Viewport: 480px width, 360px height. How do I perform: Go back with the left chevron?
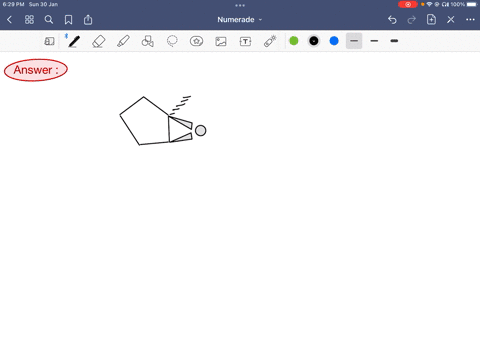point(9,20)
